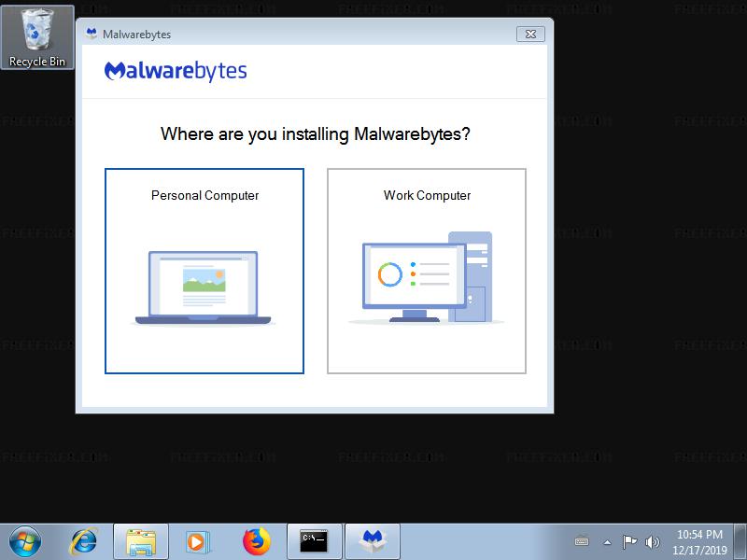This screenshot has width=747, height=560.
Task: Click the Work Computer desktop illustration
Action: click(426, 278)
